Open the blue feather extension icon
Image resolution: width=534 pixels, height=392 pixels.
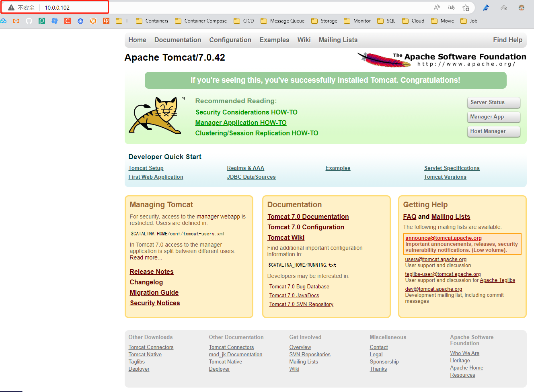click(x=486, y=8)
